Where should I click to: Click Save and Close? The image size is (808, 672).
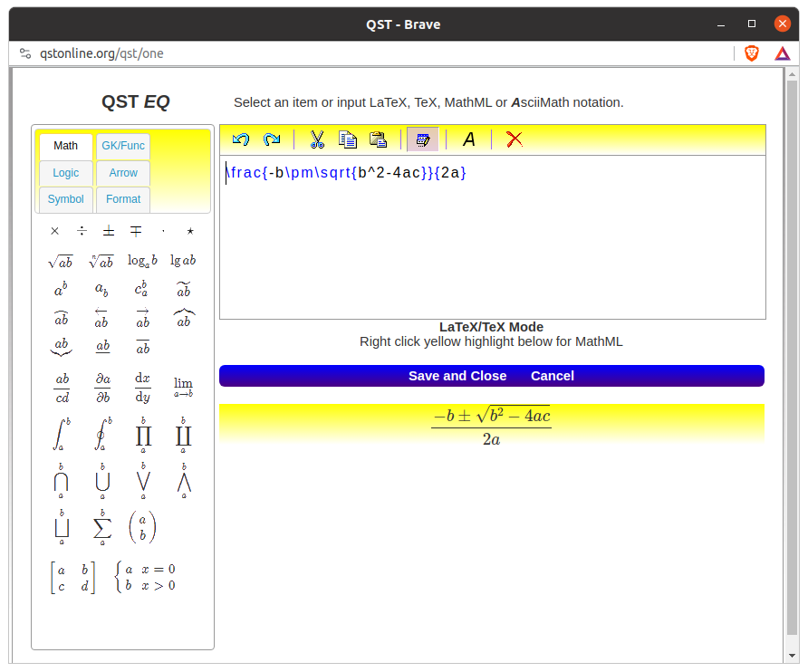(x=457, y=376)
